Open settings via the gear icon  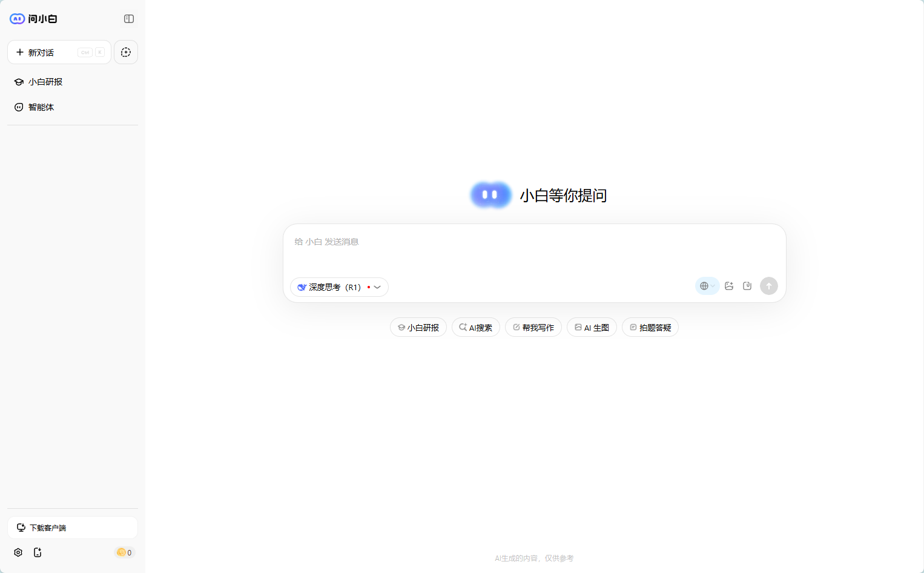[x=18, y=552]
